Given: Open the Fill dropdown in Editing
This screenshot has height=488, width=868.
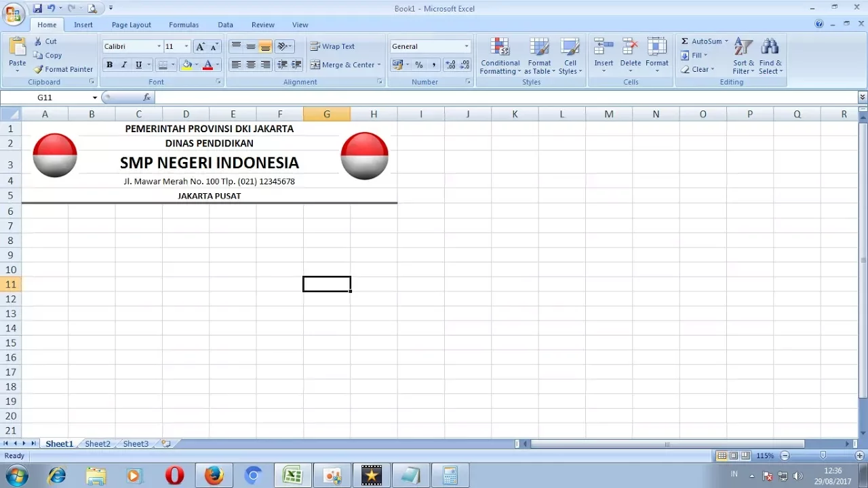Looking at the screenshot, I should 694,56.
